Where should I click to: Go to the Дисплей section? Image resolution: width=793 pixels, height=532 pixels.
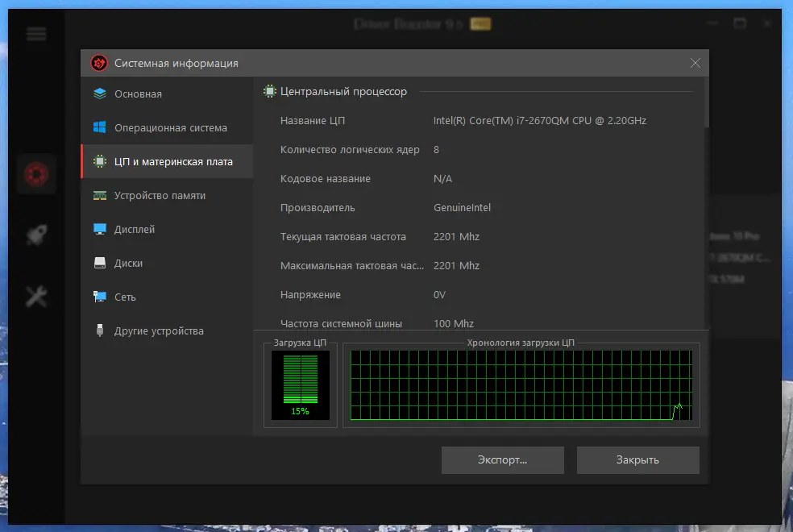[x=167, y=230]
